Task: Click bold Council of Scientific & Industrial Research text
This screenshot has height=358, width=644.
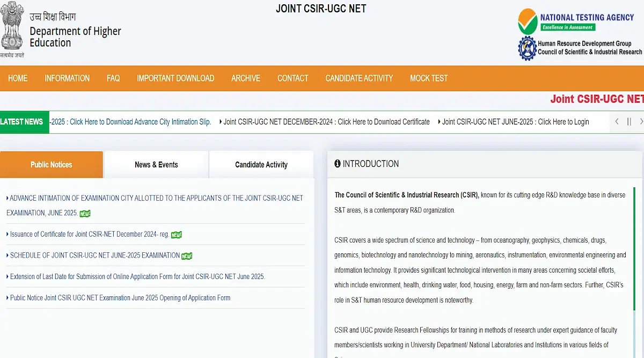Action: (x=407, y=195)
